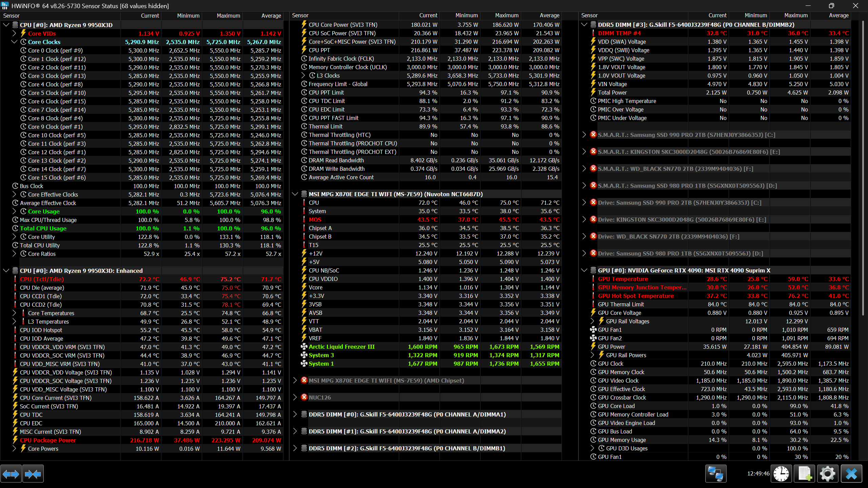
Task: Click red X icon of Drive: Samsung SSD 980 PRO
Action: [x=593, y=253]
